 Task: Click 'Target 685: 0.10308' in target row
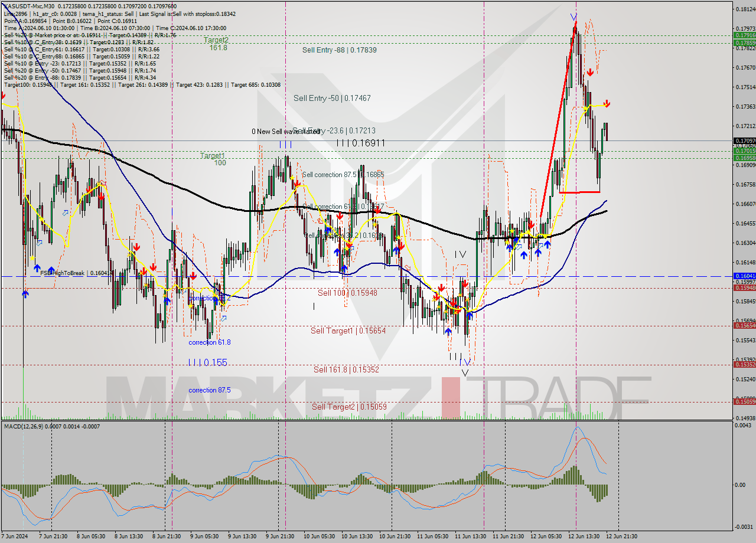257,85
